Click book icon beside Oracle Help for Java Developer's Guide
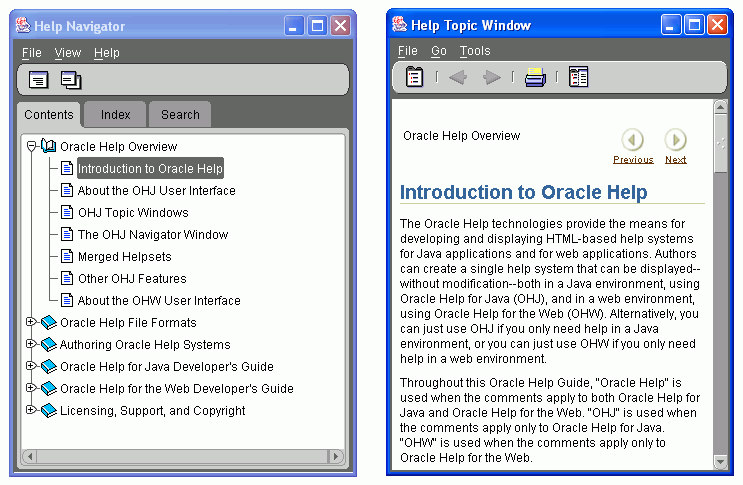Screen dimensions: 743x485 coord(49,367)
